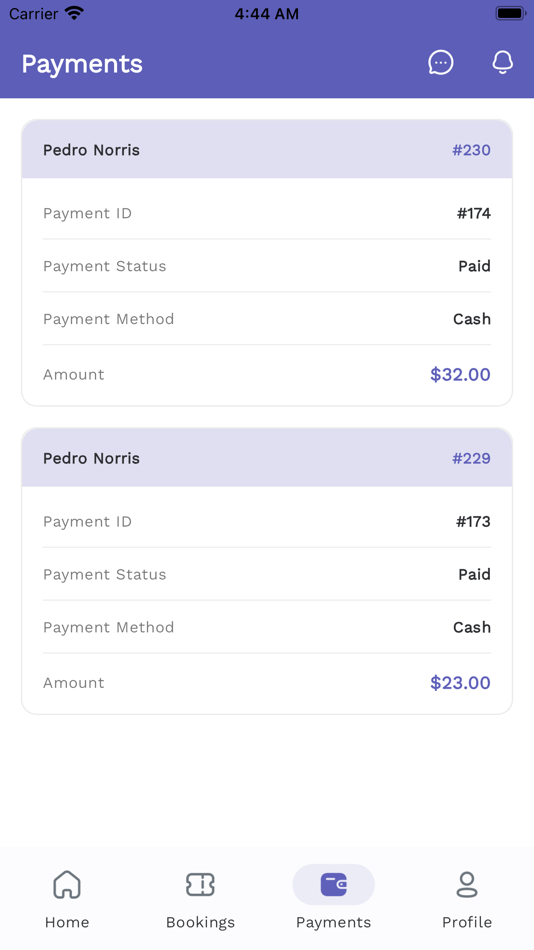Switch to the Home tab label
Image resolution: width=534 pixels, height=950 pixels.
click(67, 922)
